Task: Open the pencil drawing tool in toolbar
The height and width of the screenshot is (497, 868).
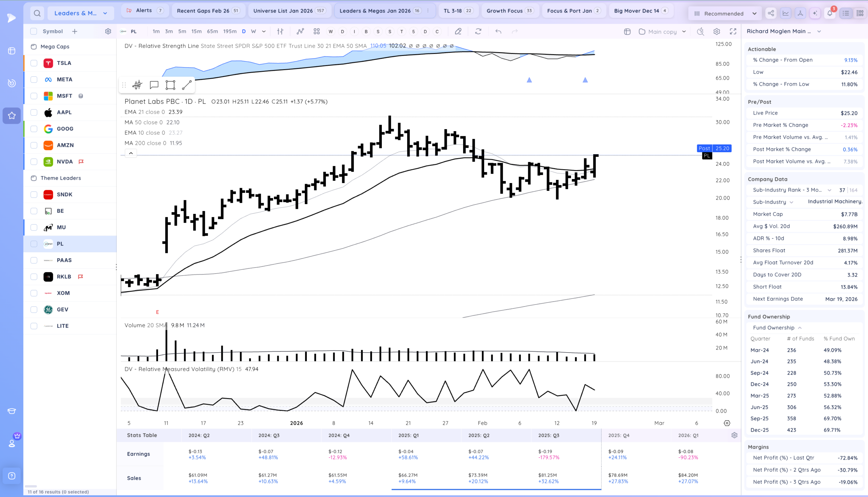Action: (x=458, y=32)
